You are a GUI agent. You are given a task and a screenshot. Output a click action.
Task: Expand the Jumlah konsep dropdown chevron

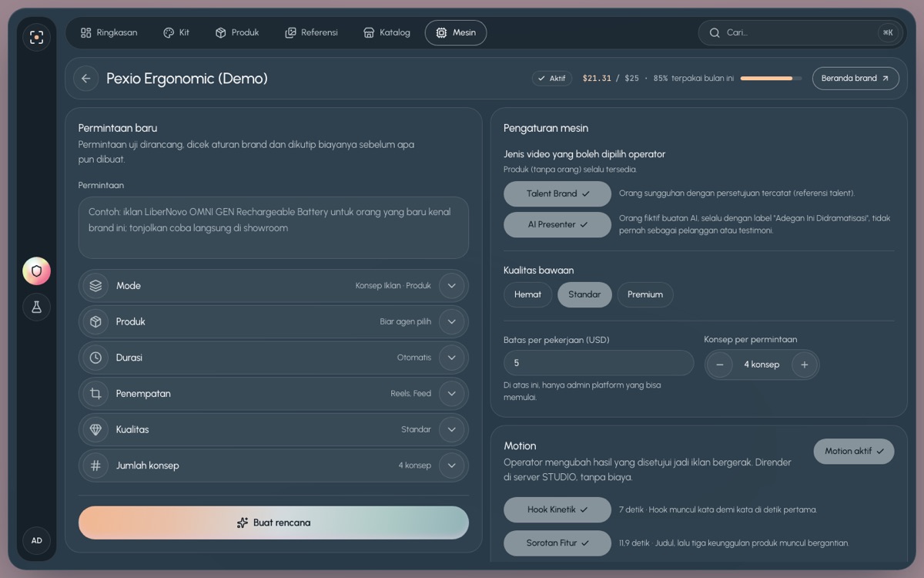[452, 465]
